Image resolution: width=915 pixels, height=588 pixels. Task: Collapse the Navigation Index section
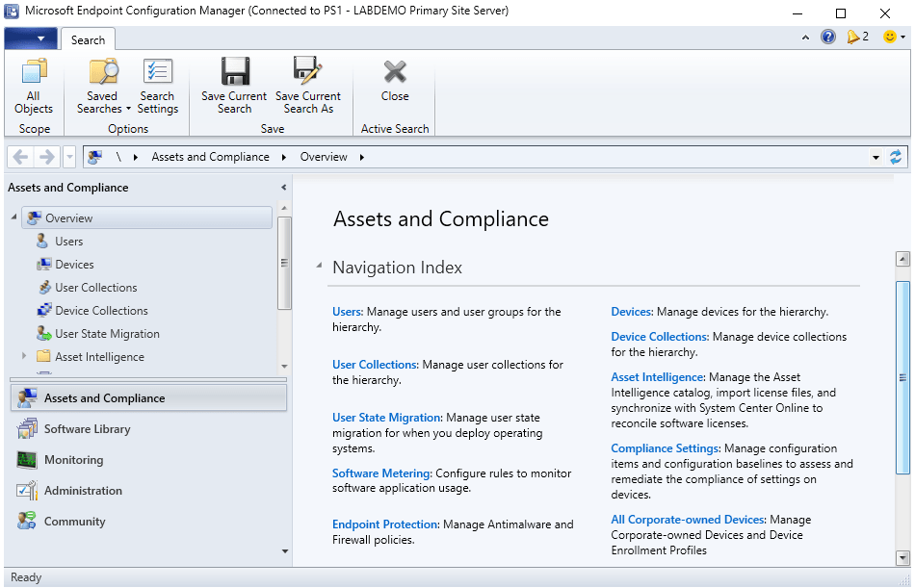click(319, 268)
